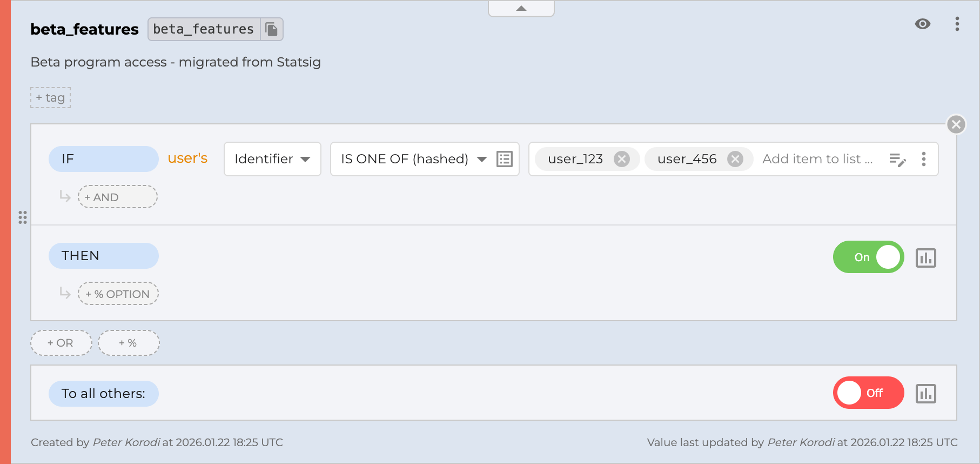Open the IS ONE OF (hashed) comparator dropdown
Viewport: 980px width, 464px height.
414,158
